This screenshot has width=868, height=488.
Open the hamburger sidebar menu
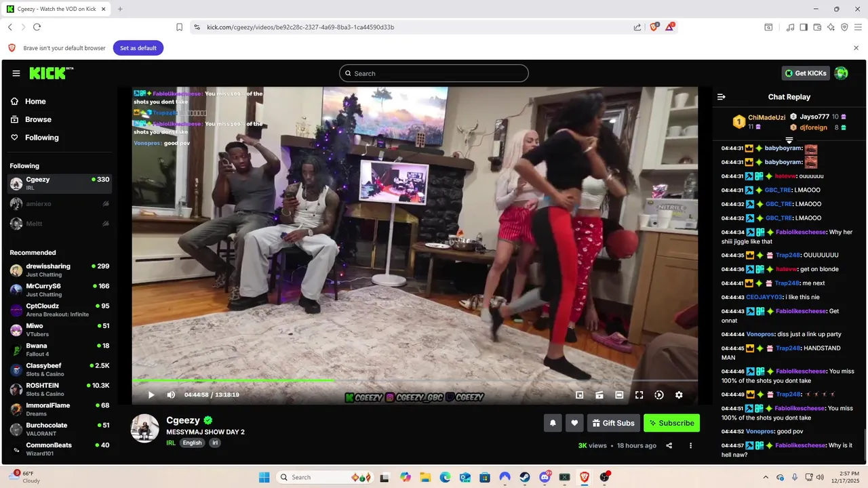16,73
